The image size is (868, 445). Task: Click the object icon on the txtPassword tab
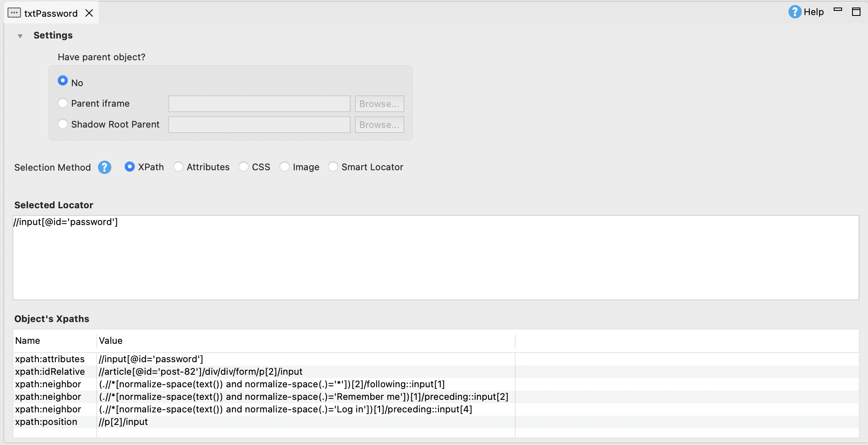click(x=14, y=13)
